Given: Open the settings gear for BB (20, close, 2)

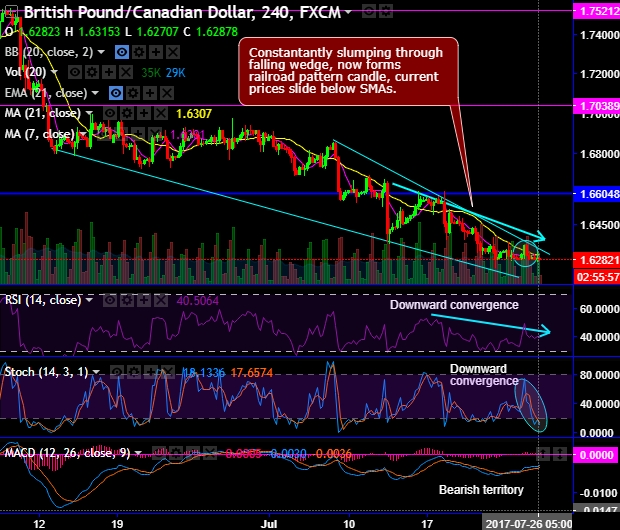Looking at the screenshot, I should [139, 52].
